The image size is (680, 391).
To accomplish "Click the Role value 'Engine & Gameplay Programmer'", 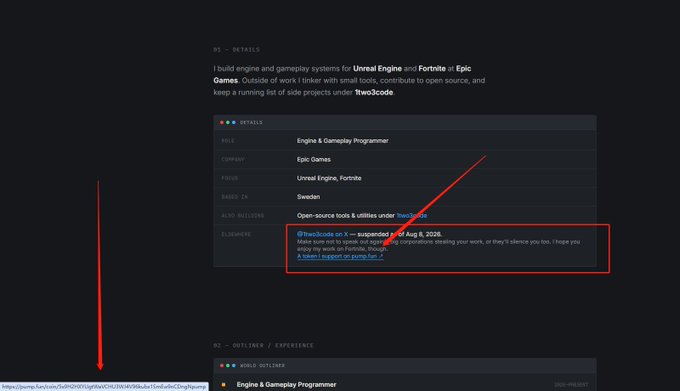I will [x=343, y=141].
